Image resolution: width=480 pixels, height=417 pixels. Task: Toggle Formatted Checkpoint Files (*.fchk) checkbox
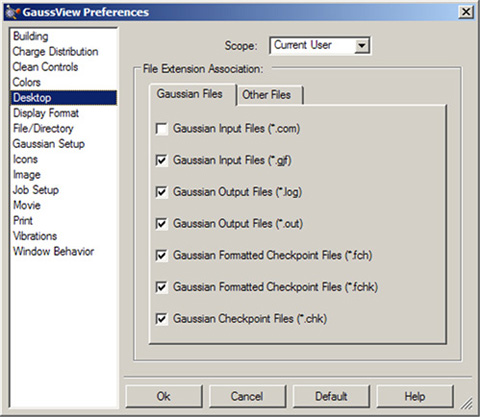[x=162, y=287]
